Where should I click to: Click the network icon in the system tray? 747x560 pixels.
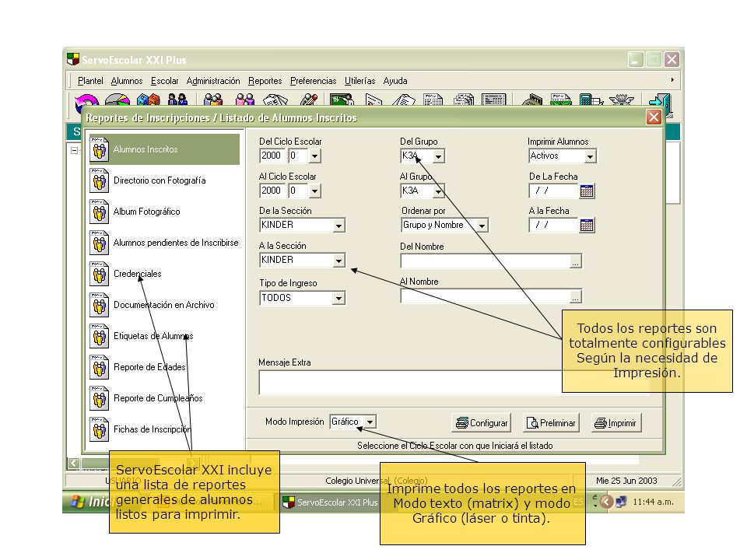(x=621, y=502)
